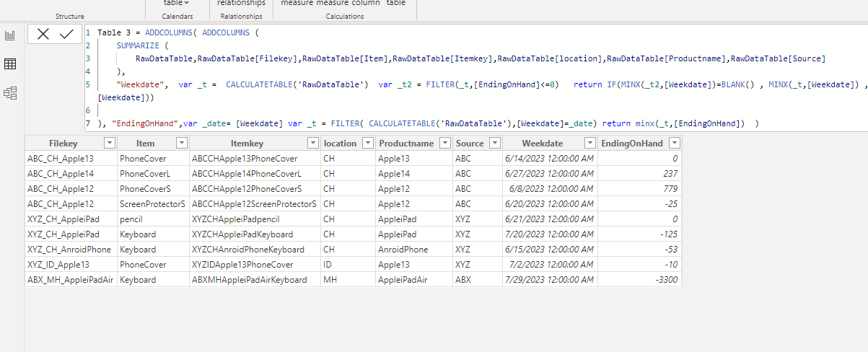Click Manage relationships in the ribbon
This screenshot has height=352, width=868.
[241, 3]
